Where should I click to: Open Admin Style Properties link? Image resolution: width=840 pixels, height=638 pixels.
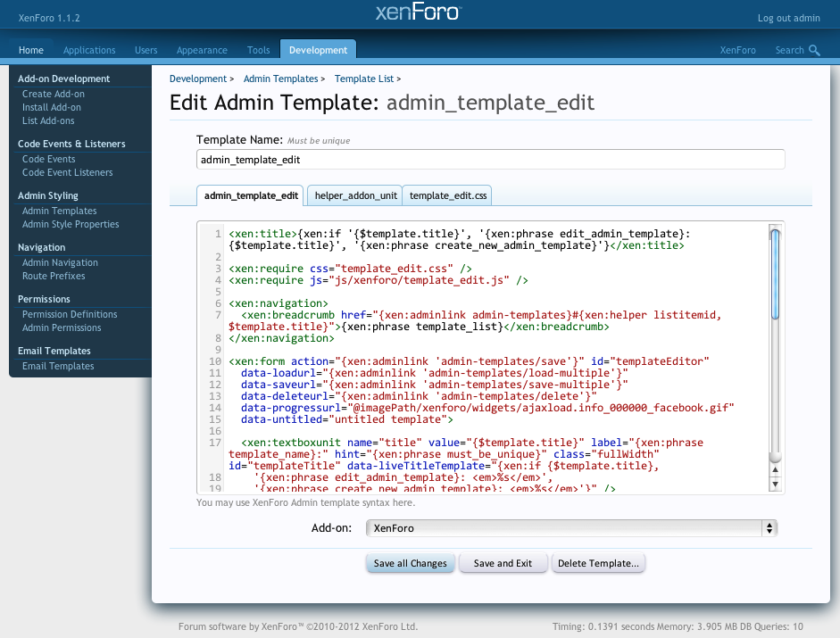[71, 224]
